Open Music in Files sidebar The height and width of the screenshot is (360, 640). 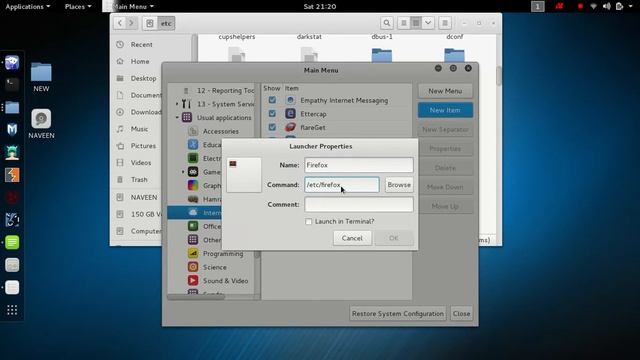(139, 129)
